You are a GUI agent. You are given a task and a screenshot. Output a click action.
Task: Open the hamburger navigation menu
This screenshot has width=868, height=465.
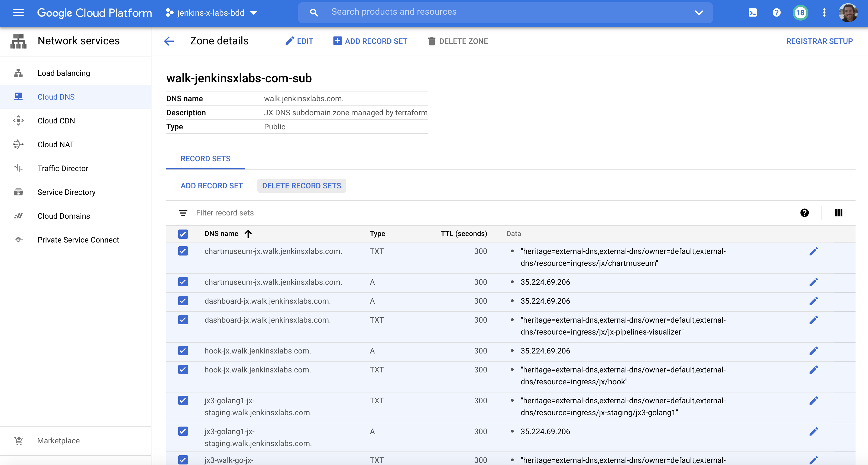coord(18,13)
